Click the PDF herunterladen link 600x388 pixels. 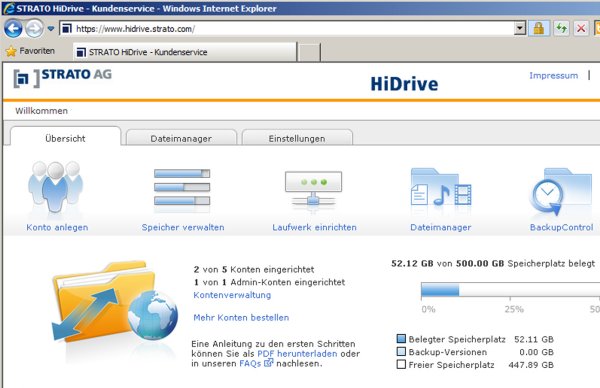(297, 354)
